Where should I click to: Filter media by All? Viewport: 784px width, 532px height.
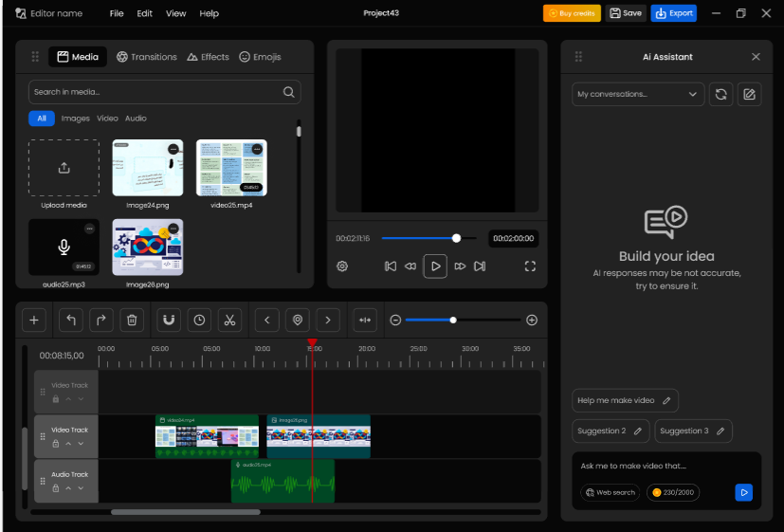(x=42, y=119)
